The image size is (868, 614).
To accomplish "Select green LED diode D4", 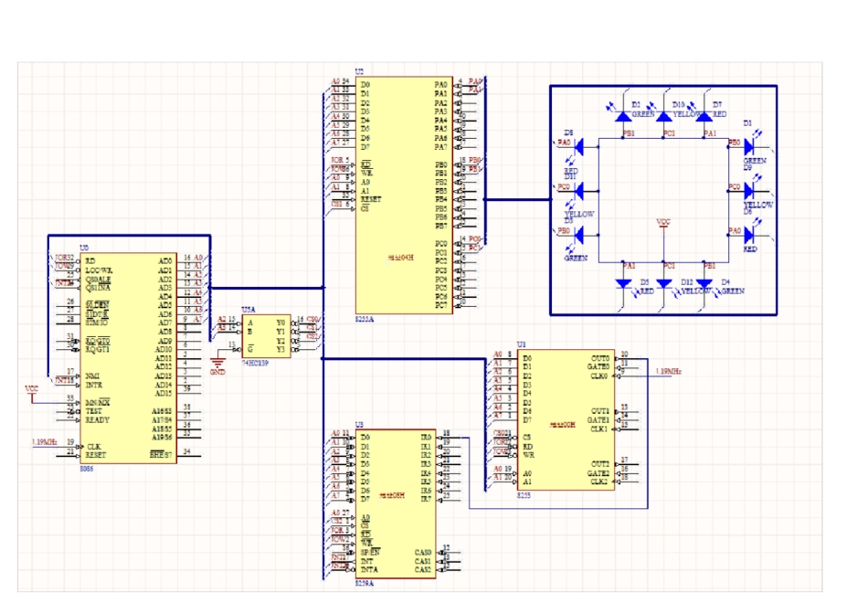I will click(x=705, y=282).
